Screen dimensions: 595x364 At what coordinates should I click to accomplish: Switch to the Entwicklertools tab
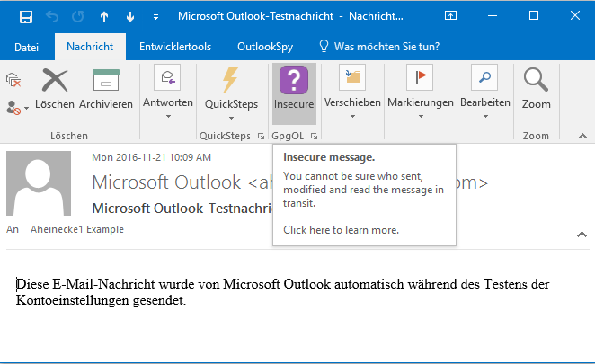[176, 46]
